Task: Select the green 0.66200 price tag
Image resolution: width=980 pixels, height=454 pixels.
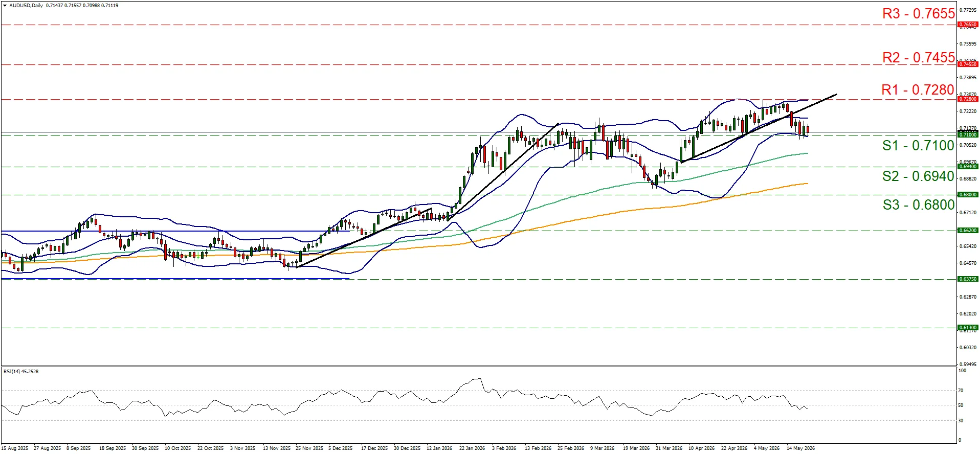Action: pos(968,231)
